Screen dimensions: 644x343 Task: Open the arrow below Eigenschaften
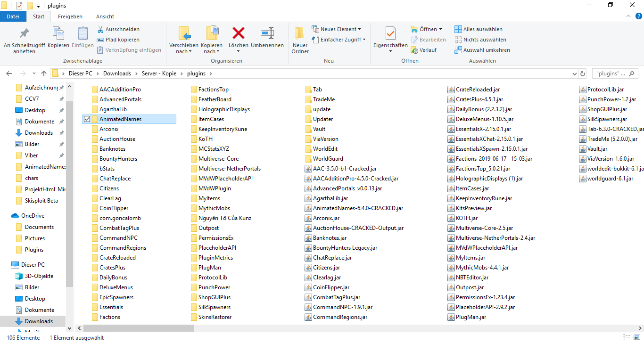point(390,51)
